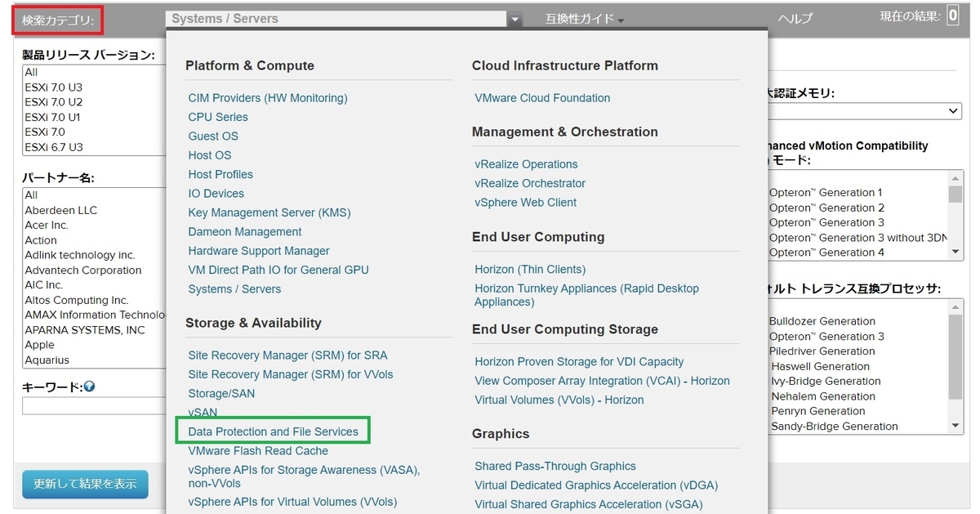This screenshot has height=514, width=980.
Task: Choose Virtual Shared Graphics Acceleration (vSGA)
Action: 588,504
